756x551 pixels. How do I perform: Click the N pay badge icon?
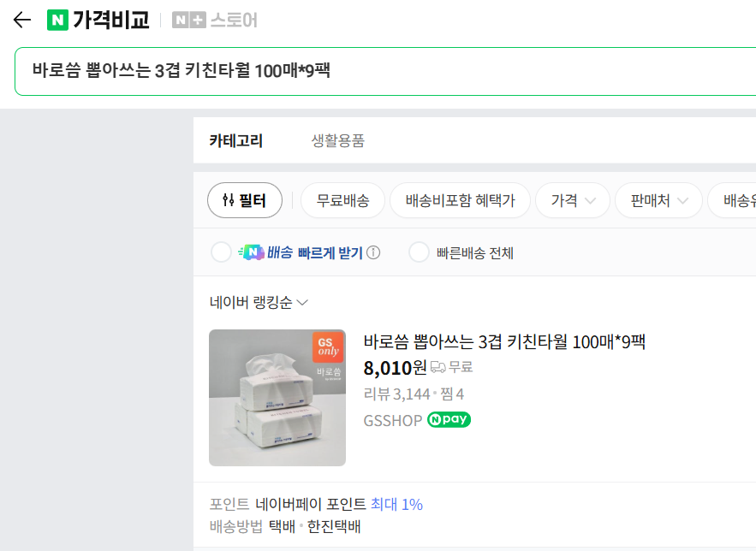[x=449, y=420]
